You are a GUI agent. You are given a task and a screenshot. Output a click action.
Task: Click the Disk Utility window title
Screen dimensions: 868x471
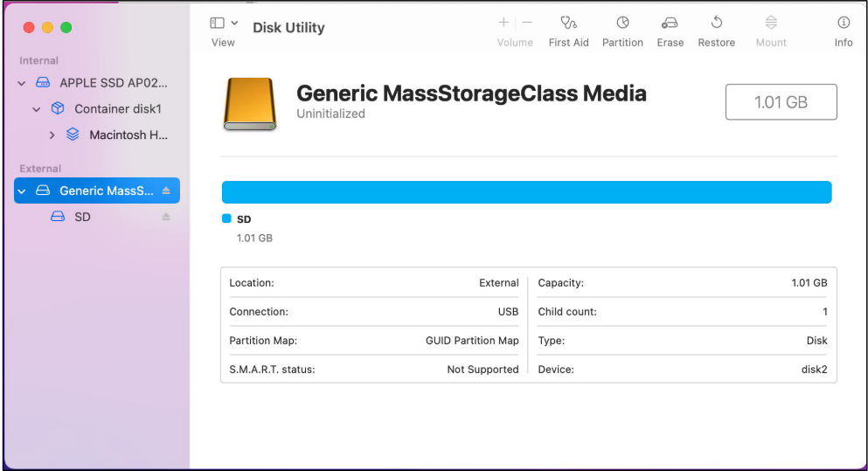point(288,28)
